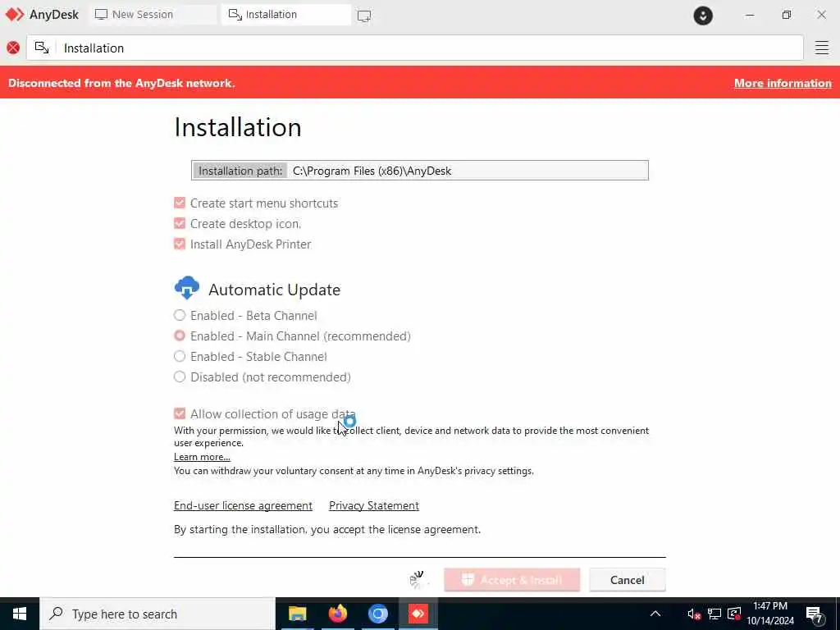Open the AnyDesk hamburger menu

click(821, 48)
